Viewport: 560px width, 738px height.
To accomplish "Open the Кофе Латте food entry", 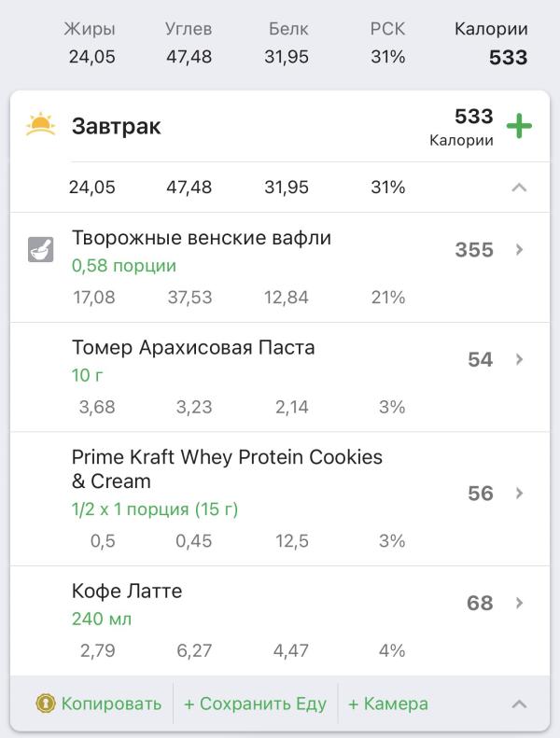I will point(127,591).
